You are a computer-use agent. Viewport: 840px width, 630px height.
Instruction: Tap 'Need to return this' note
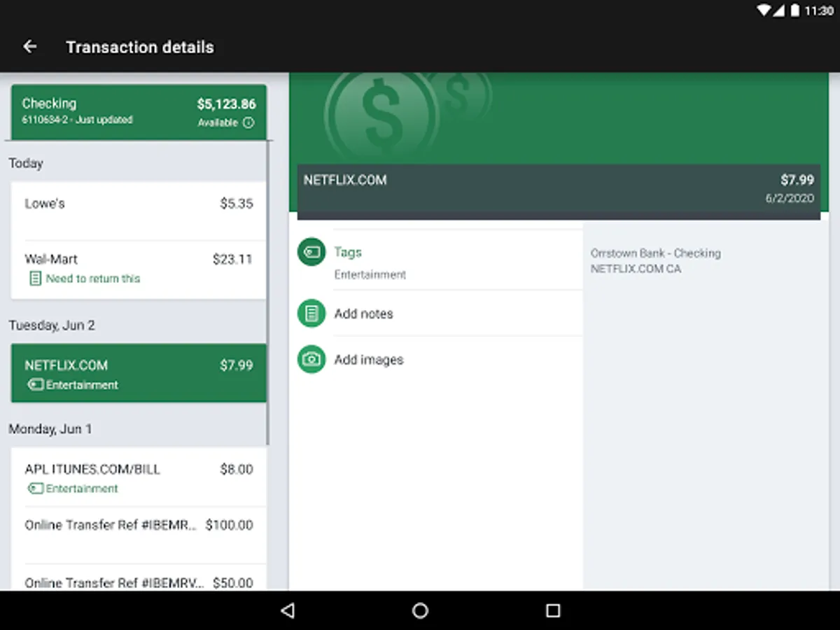click(x=93, y=279)
